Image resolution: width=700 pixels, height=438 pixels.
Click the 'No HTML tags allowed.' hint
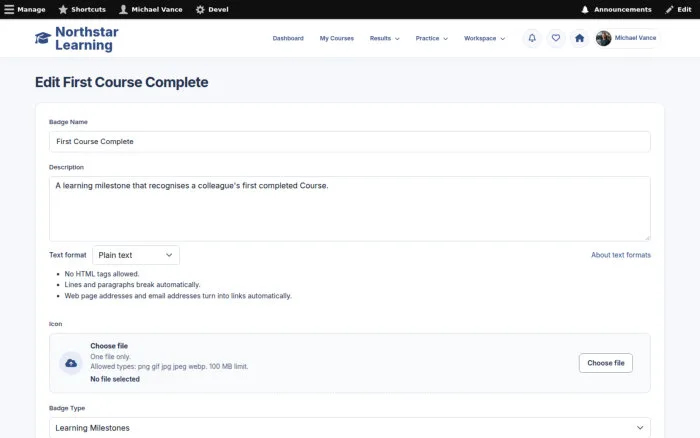(102, 274)
